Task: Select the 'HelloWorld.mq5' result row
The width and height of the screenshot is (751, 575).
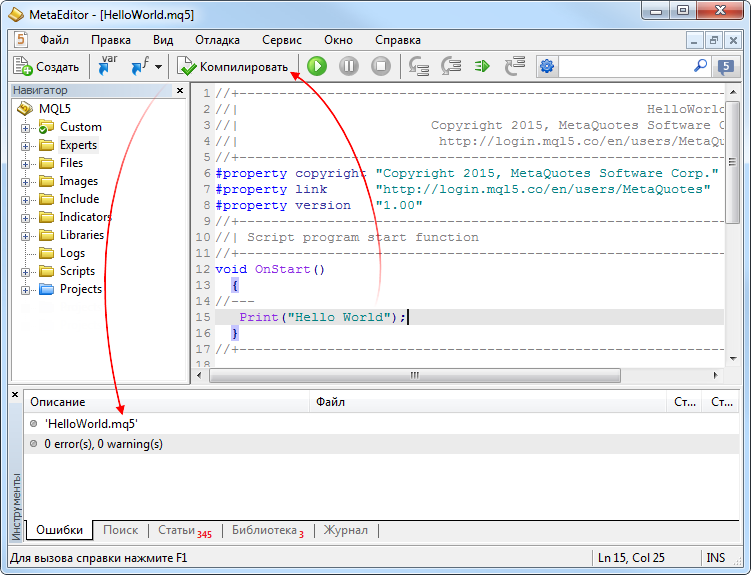Action: [x=381, y=424]
